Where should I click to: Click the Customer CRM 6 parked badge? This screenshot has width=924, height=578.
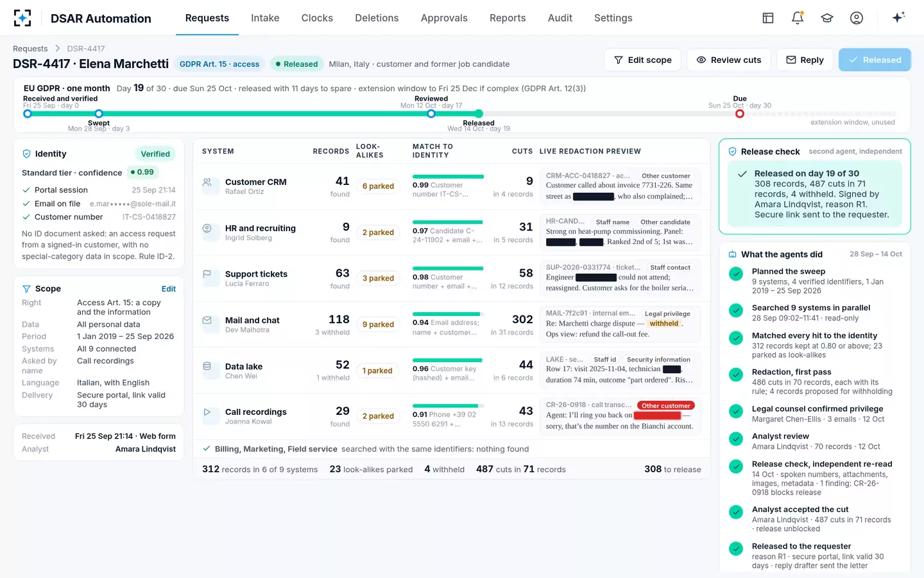(x=378, y=186)
